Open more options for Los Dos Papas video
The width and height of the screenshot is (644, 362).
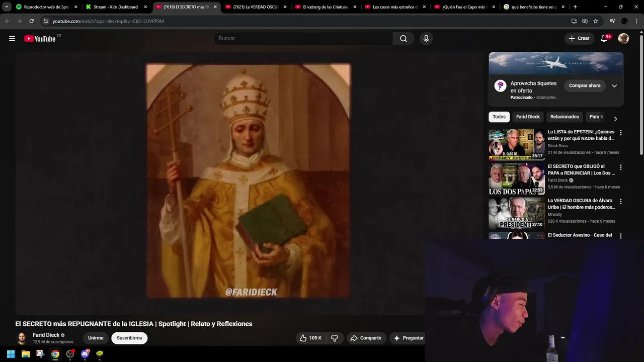point(620,167)
